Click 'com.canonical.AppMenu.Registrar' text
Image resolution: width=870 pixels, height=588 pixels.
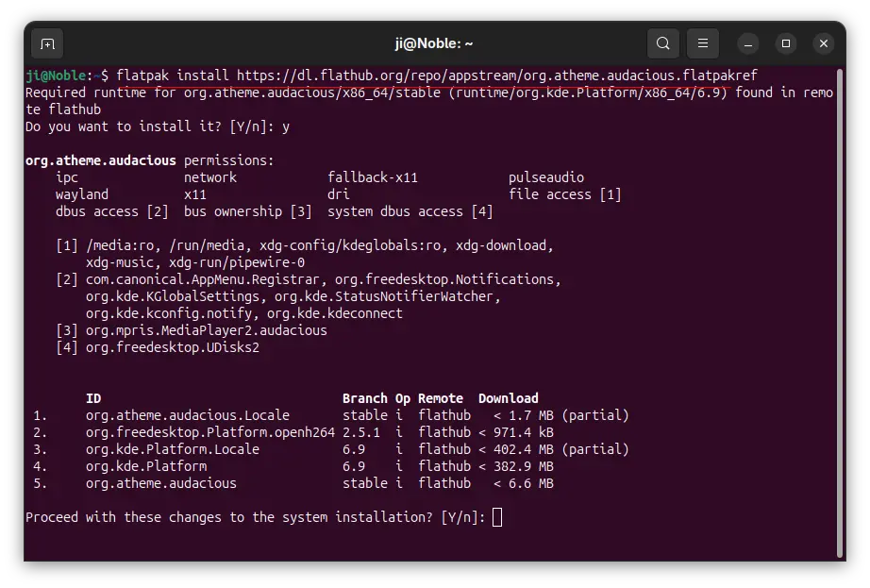pos(203,279)
